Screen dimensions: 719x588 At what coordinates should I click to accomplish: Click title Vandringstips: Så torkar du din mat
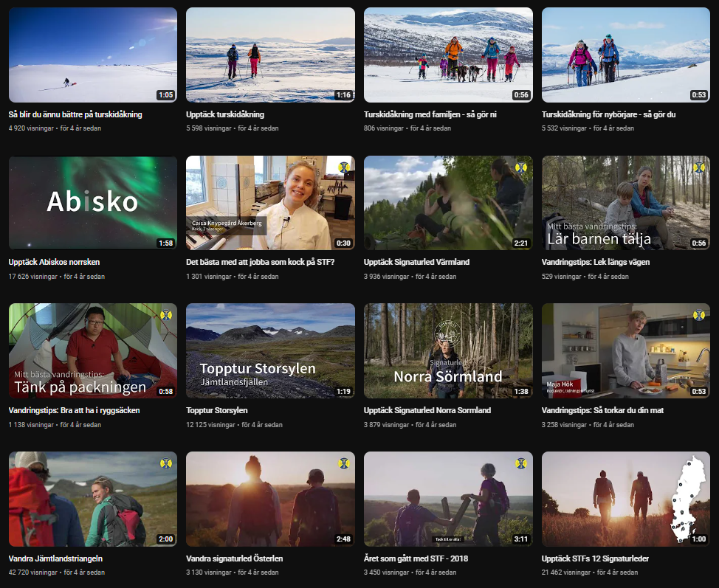point(602,410)
